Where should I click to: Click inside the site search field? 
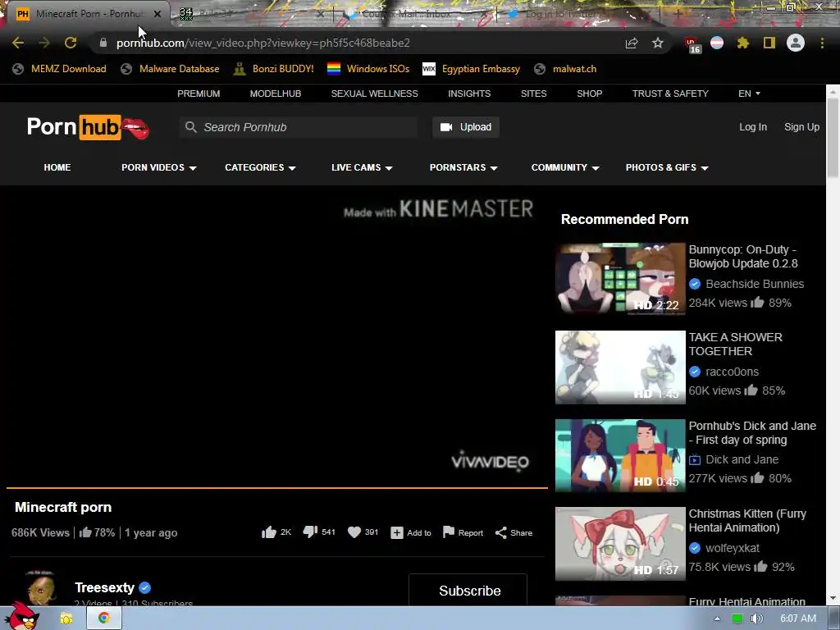click(x=299, y=127)
